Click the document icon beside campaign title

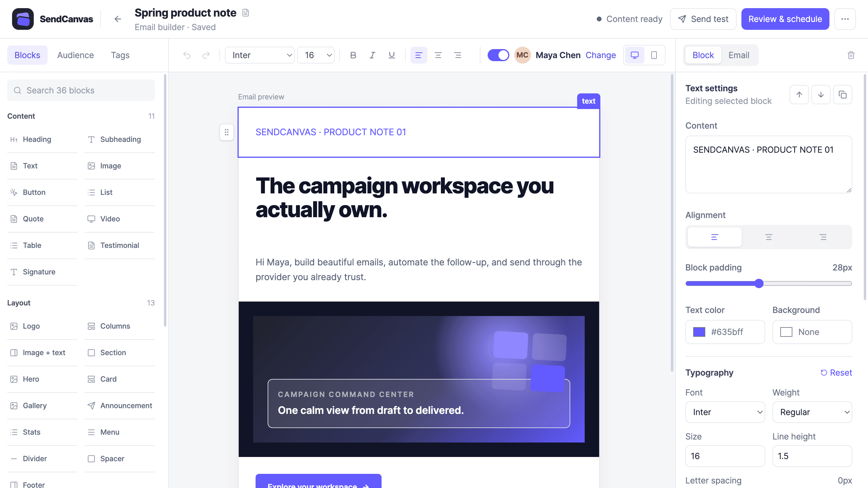246,13
